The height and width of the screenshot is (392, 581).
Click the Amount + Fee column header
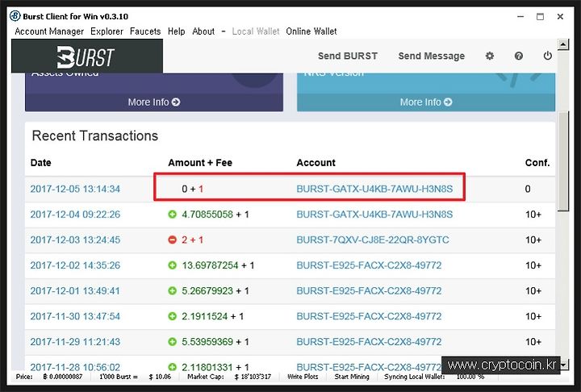[200, 163]
